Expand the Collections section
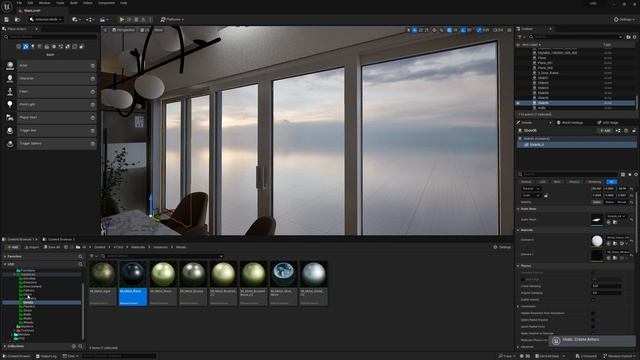The width and height of the screenshot is (640, 360). point(5,346)
